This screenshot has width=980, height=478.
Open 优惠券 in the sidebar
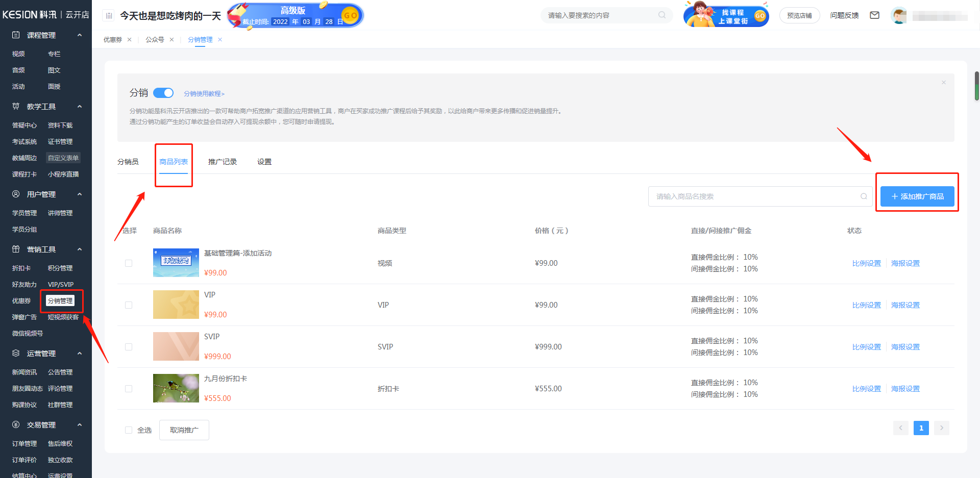pos(21,301)
